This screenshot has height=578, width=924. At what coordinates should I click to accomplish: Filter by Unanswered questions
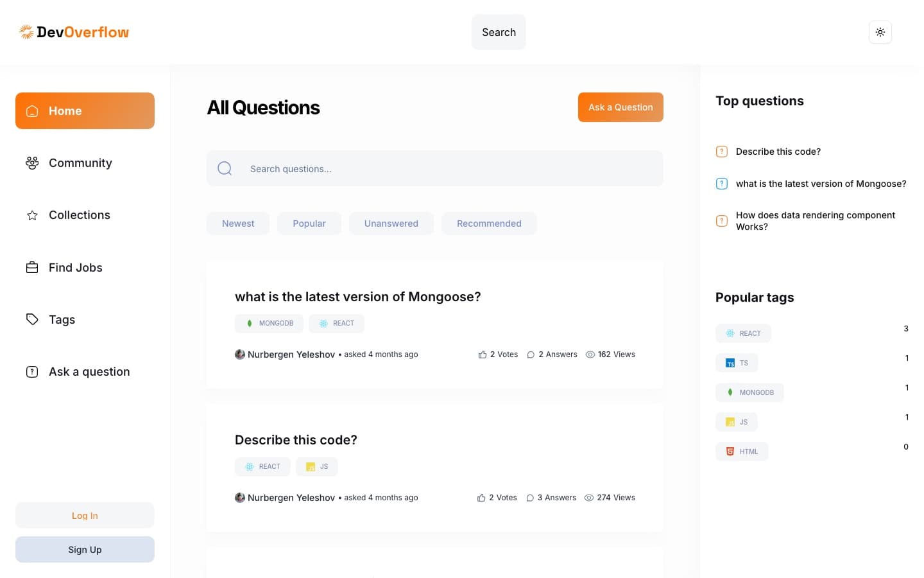pyautogui.click(x=391, y=223)
